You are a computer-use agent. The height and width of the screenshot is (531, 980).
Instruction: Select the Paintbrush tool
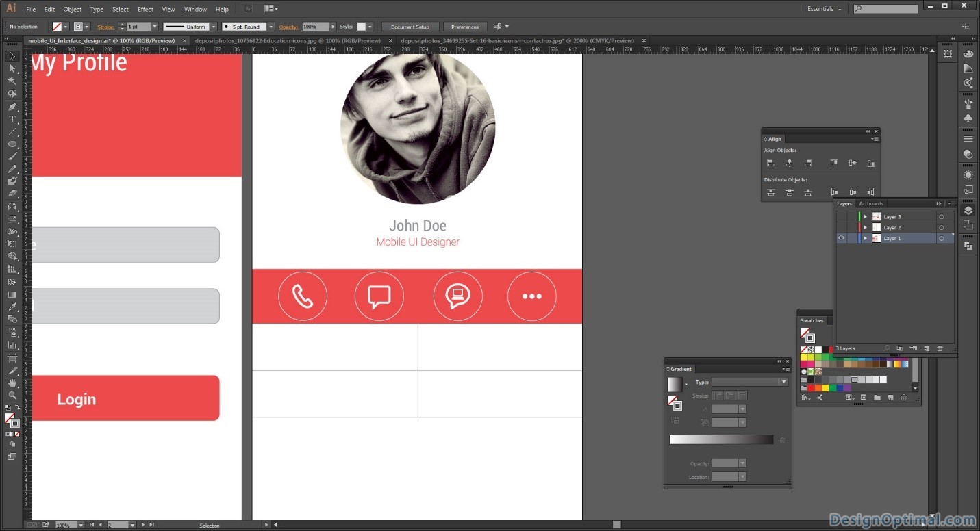12,156
